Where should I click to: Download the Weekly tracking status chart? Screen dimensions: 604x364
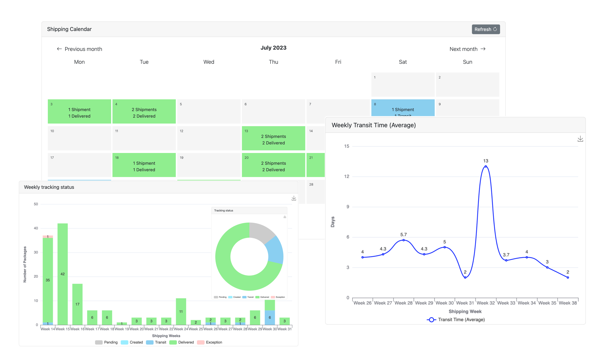tap(294, 198)
